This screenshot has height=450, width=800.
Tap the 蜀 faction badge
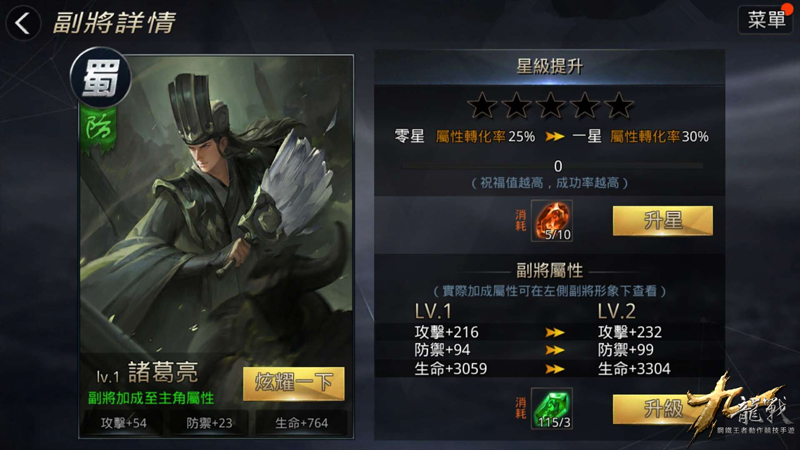(x=101, y=78)
